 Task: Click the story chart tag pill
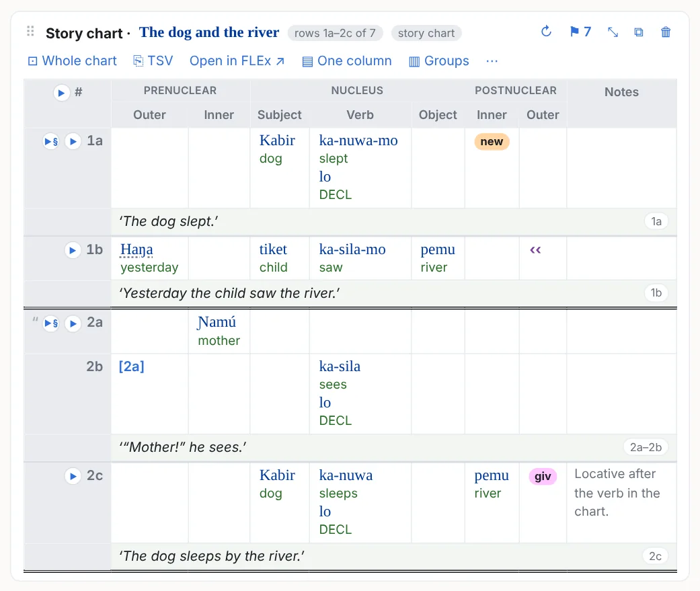[426, 33]
